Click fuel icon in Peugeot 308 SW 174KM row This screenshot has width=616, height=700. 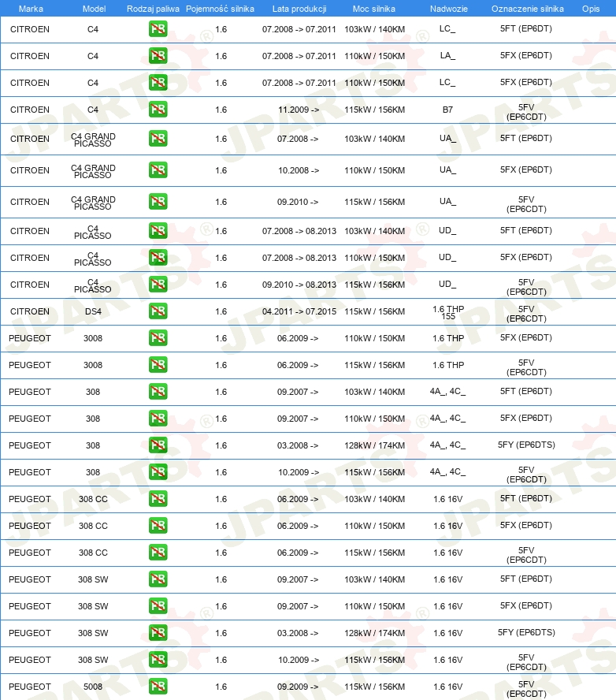[x=158, y=632]
